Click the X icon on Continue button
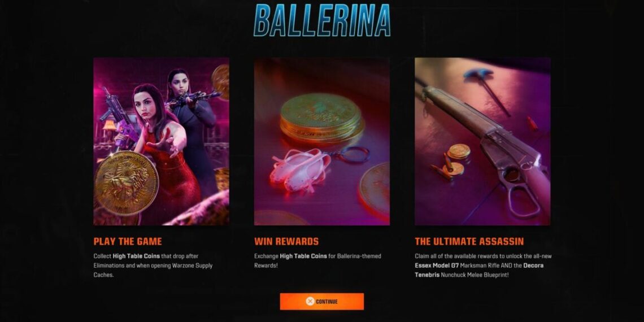Viewport: 644px width, 322px height. pyautogui.click(x=310, y=302)
